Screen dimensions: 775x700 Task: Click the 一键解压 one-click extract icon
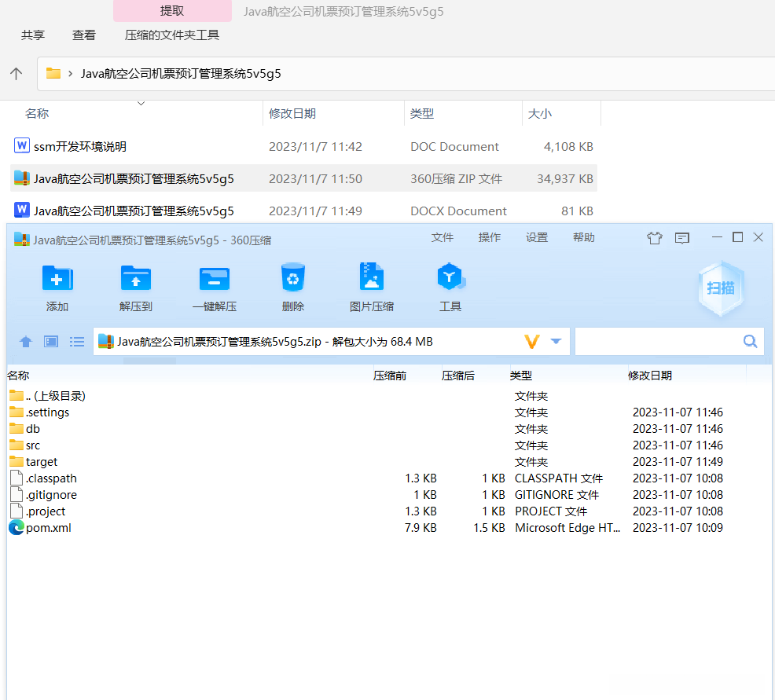[x=214, y=279]
